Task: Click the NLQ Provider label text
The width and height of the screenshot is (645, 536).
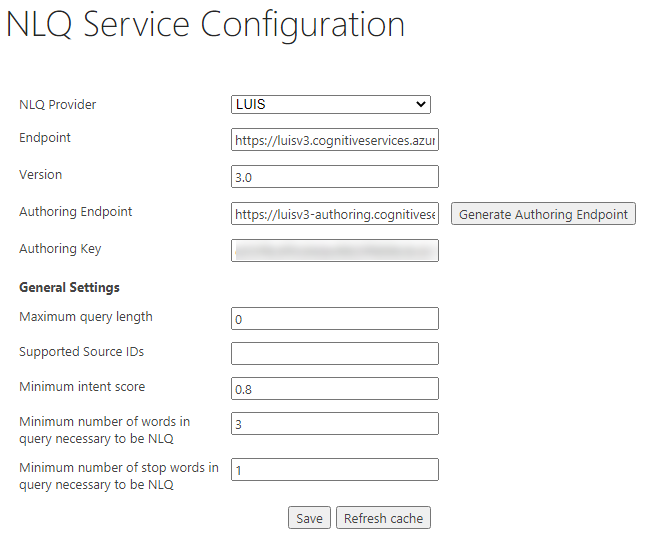Action: coord(58,104)
